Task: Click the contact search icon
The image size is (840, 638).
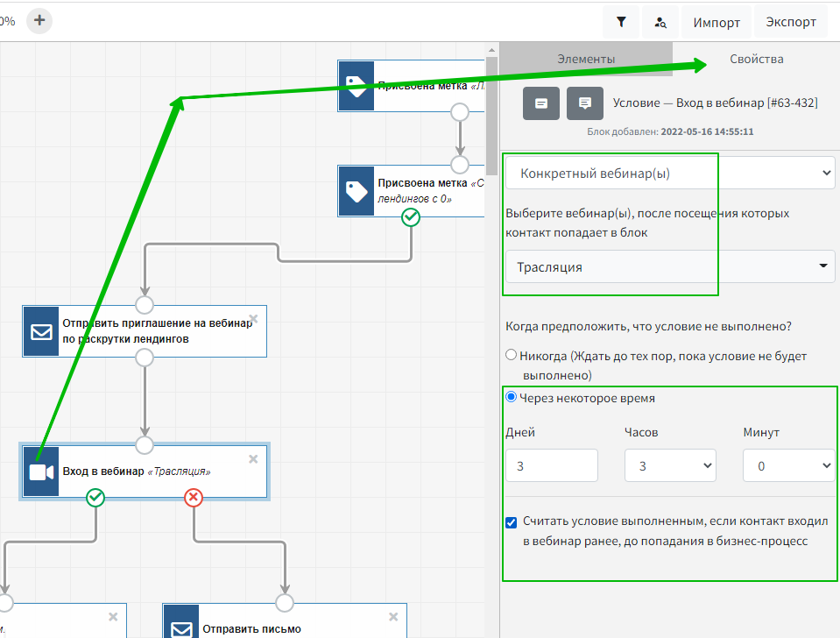Action: tap(660, 23)
